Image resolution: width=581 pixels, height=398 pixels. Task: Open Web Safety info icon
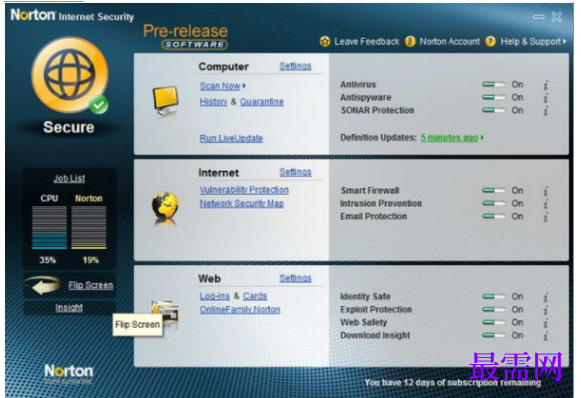pyautogui.click(x=545, y=323)
